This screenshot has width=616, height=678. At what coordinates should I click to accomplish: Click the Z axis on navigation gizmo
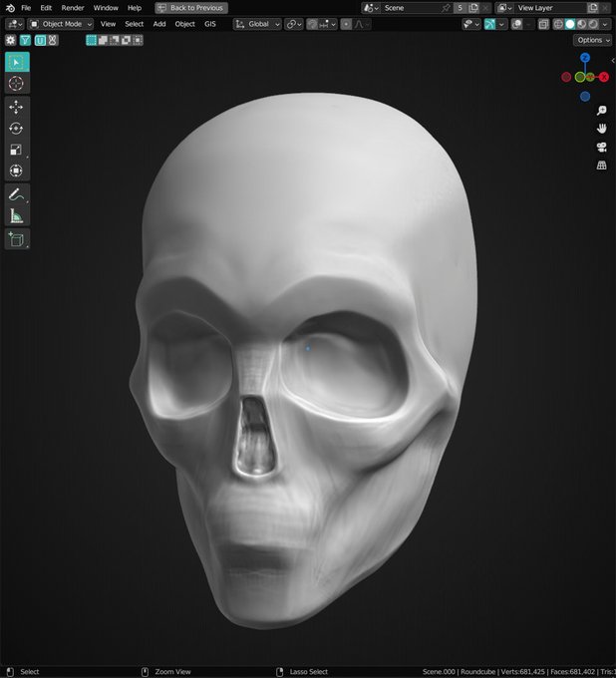(x=585, y=58)
